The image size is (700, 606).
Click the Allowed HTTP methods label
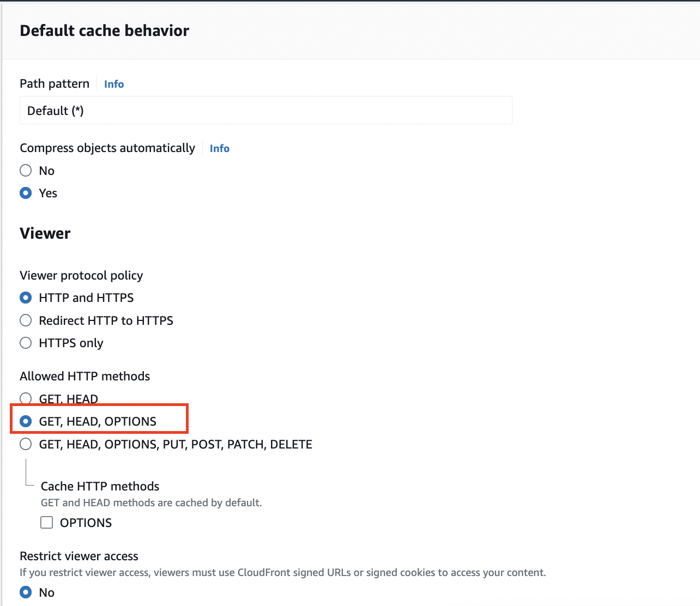[85, 376]
